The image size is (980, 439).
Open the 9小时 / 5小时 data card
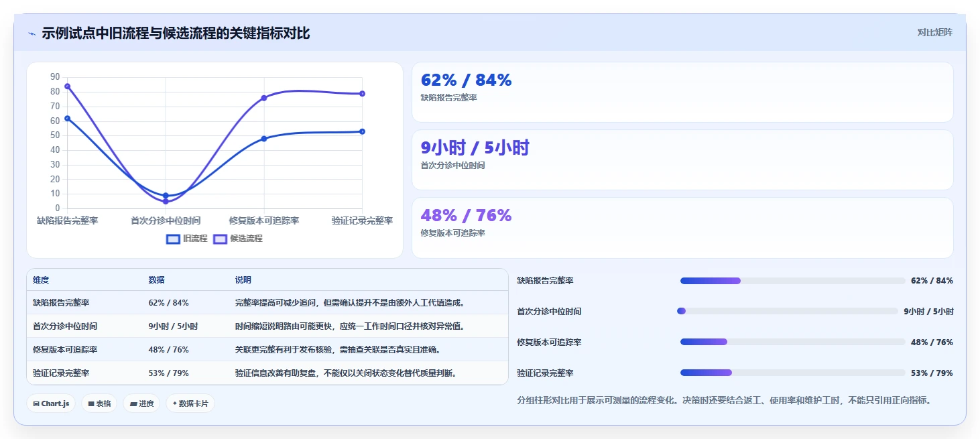point(682,160)
